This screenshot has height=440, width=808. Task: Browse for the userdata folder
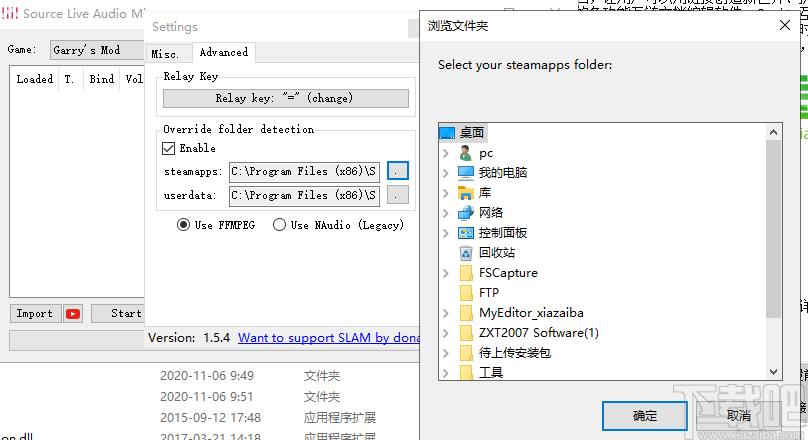point(398,195)
